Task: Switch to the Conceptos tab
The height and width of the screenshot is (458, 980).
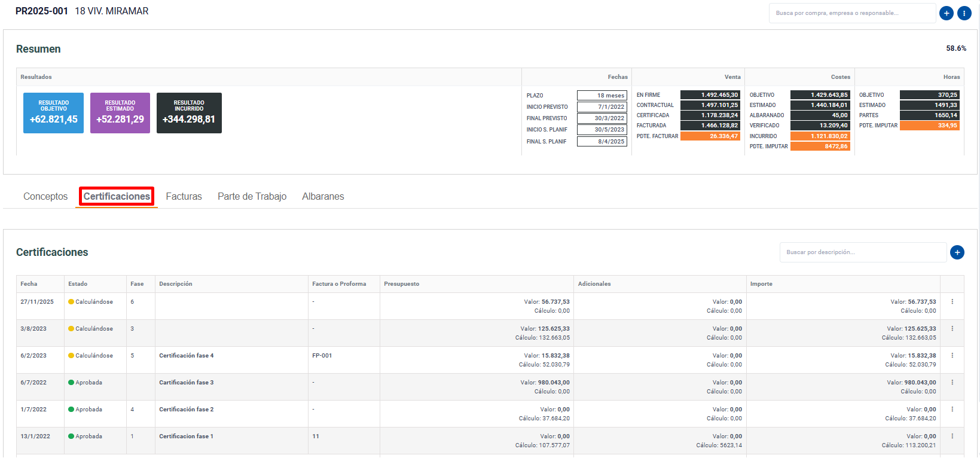Action: pos(45,196)
